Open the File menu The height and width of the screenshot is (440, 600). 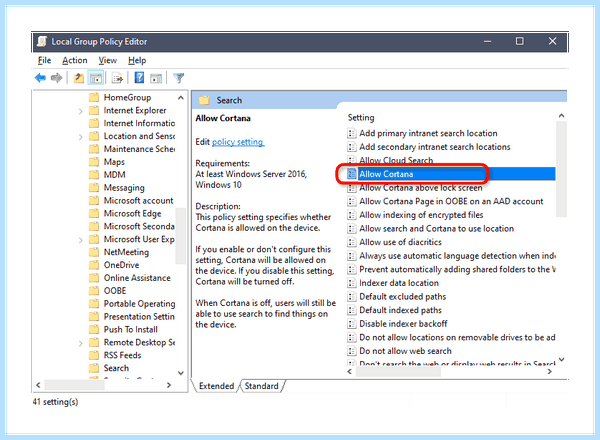coord(44,60)
